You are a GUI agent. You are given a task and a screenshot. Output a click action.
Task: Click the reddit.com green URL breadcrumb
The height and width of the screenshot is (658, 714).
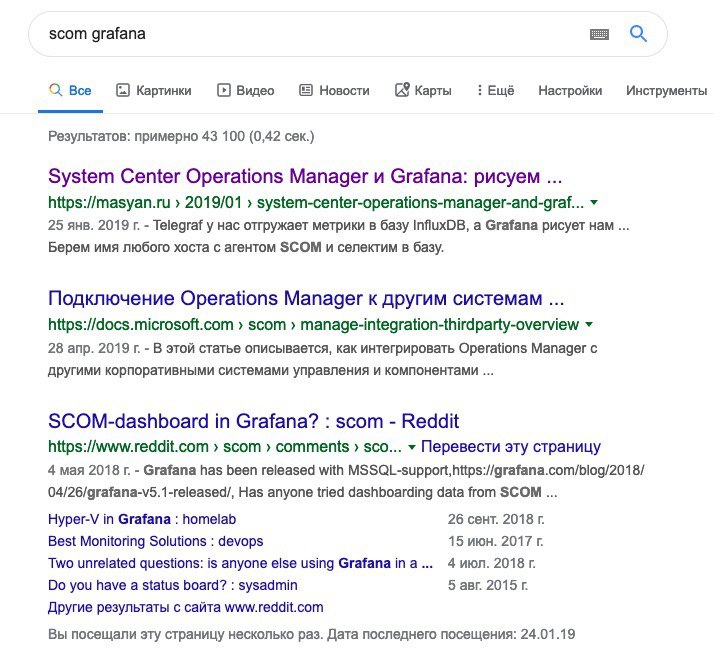click(225, 447)
